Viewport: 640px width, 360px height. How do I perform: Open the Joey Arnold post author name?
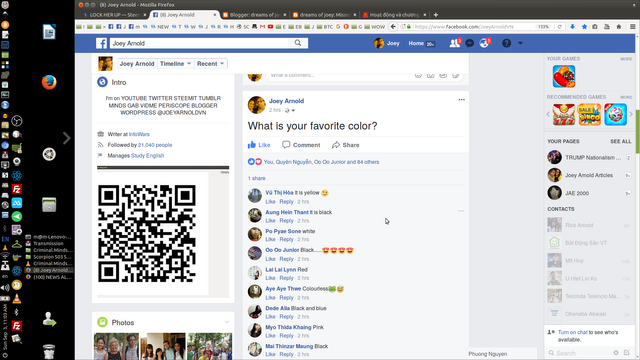286,101
